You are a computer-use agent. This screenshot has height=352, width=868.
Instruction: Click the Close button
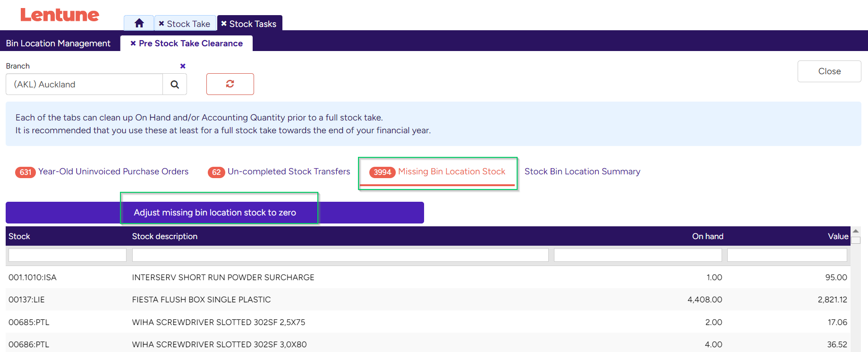829,71
